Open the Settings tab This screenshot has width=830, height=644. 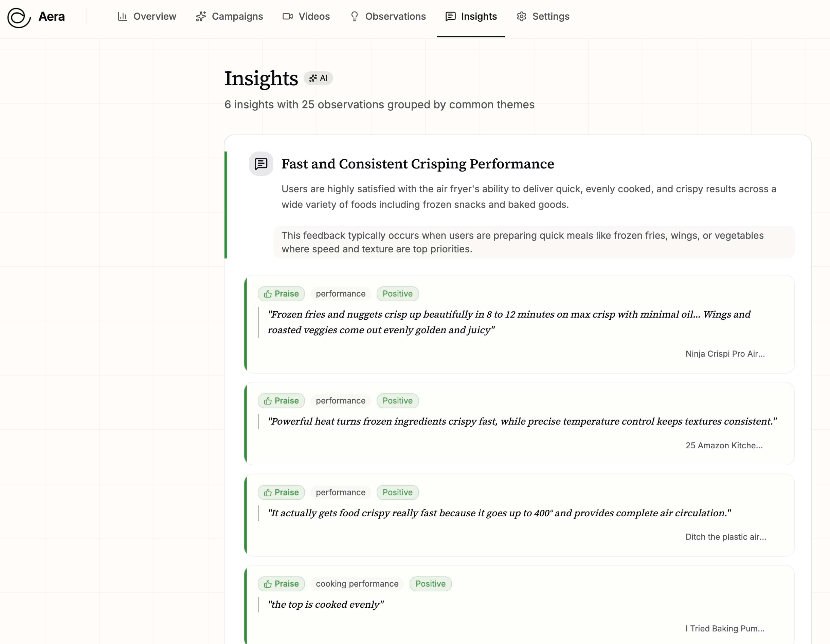[551, 16]
